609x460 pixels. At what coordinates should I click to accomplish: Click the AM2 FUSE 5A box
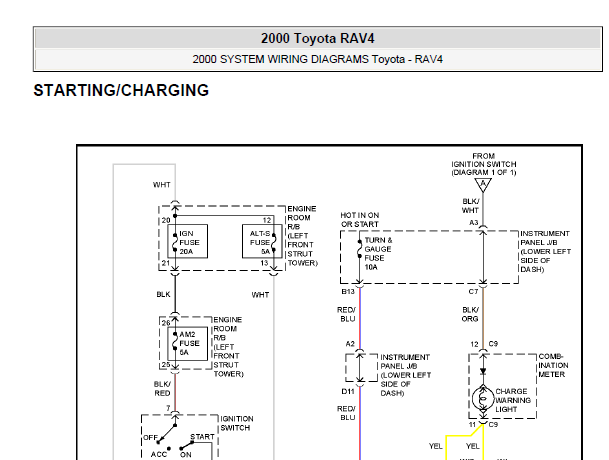tap(188, 343)
